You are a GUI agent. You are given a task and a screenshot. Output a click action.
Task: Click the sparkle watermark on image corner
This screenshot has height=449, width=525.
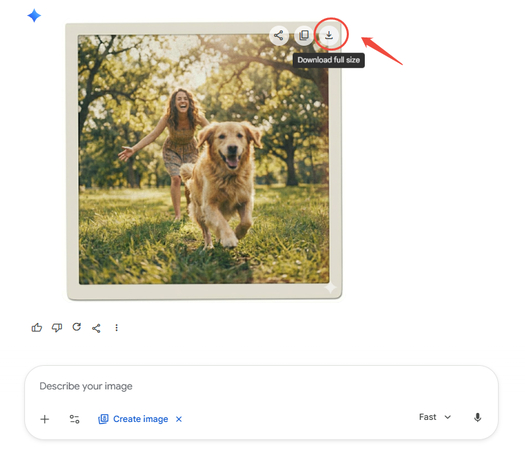tap(331, 287)
